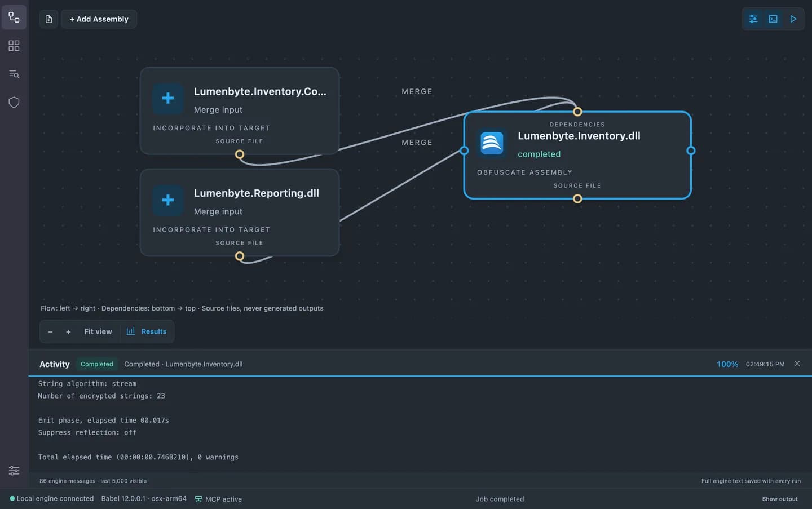Click source file port under Lumenbyte.Reporting.dll node
This screenshot has height=509, width=812.
tap(240, 256)
